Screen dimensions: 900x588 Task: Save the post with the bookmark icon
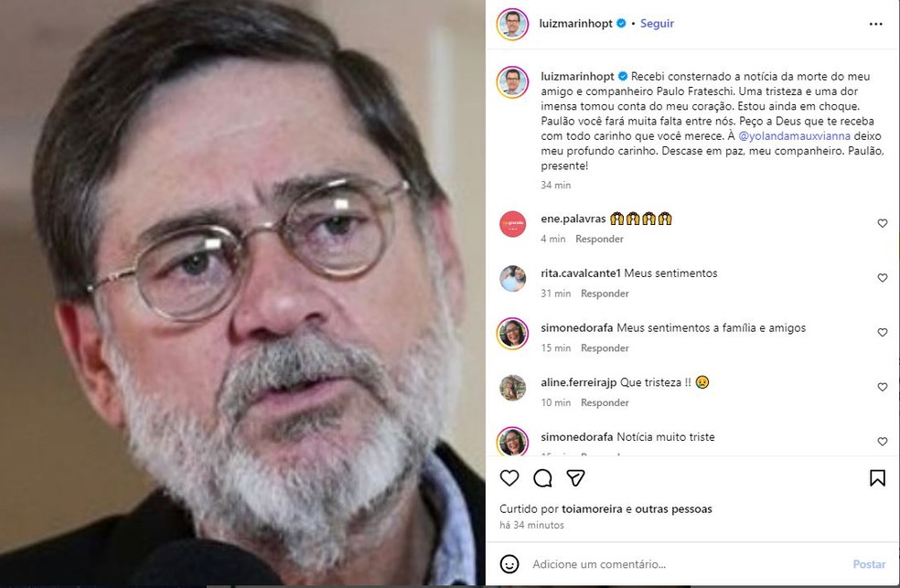coord(876,477)
